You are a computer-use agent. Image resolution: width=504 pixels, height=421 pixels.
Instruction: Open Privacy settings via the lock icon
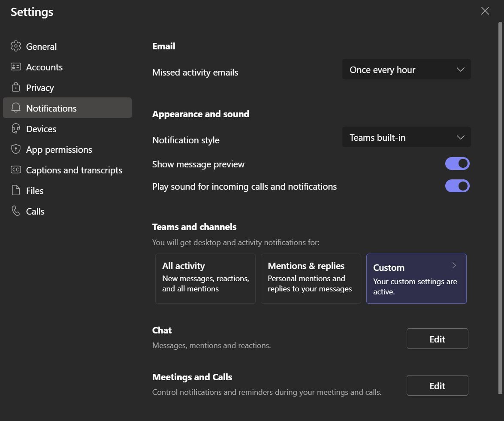click(x=16, y=88)
